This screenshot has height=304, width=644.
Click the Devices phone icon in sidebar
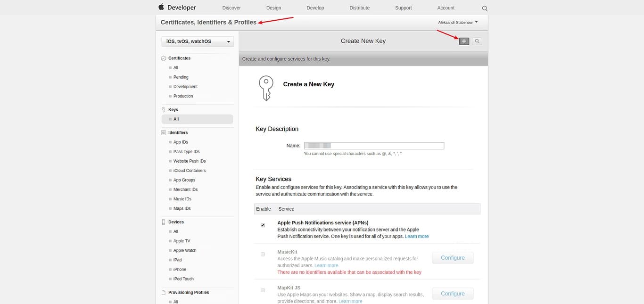coord(164,222)
